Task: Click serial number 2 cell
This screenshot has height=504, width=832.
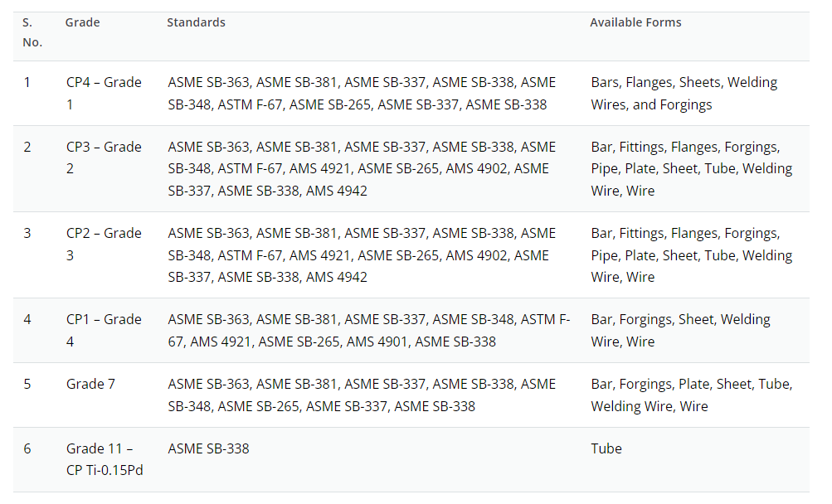Action: click(27, 147)
